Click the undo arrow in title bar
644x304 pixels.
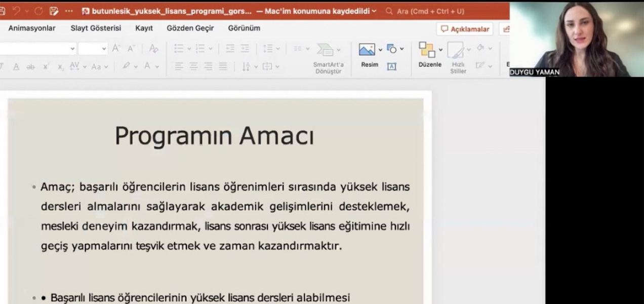tap(16, 11)
